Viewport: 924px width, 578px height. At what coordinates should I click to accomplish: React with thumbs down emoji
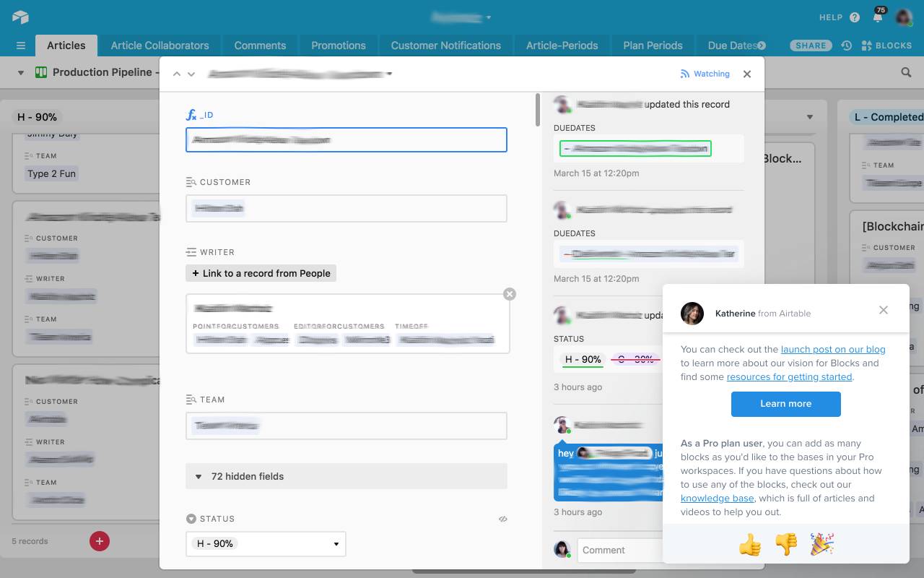(786, 544)
